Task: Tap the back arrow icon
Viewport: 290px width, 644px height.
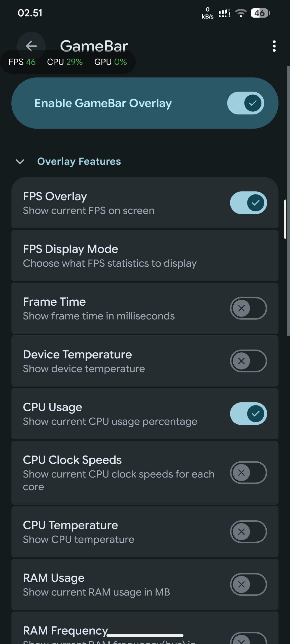Action: pos(31,46)
